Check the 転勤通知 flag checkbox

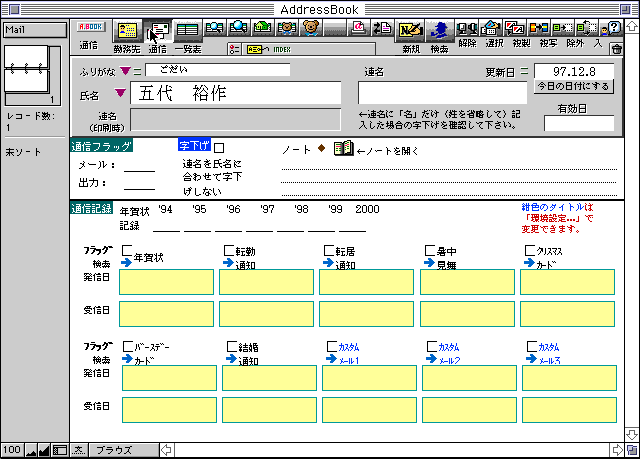coord(229,250)
